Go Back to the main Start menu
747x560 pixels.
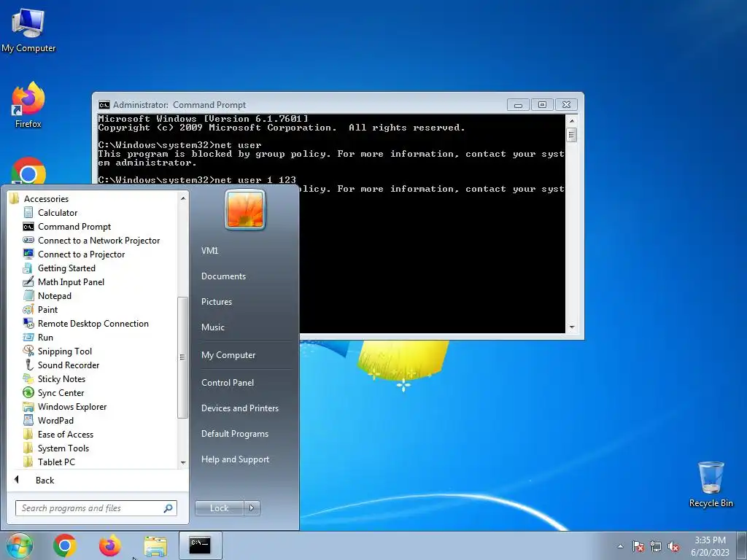pyautogui.click(x=44, y=480)
